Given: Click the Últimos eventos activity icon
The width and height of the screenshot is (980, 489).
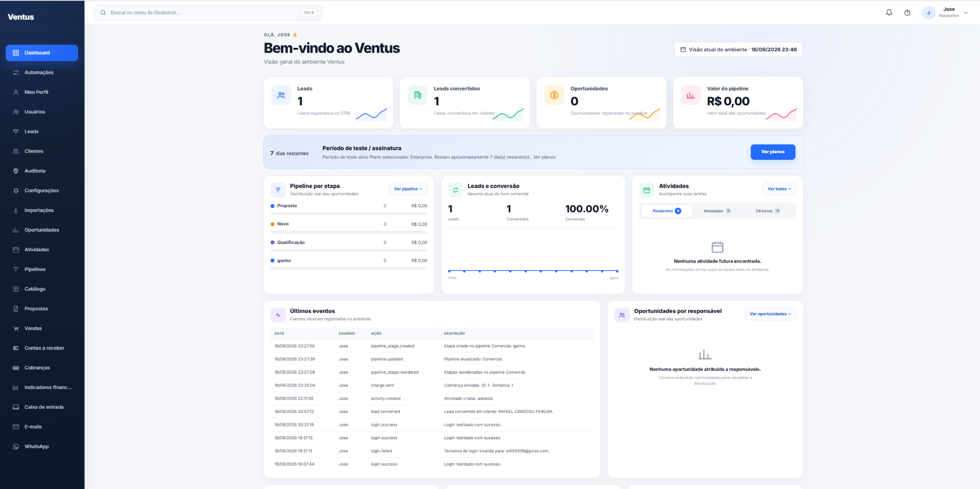Looking at the screenshot, I should point(278,315).
